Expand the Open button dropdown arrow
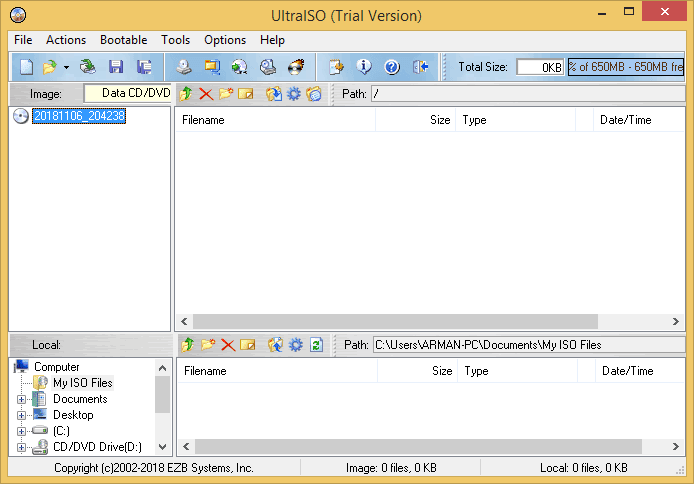The height and width of the screenshot is (484, 694). click(66, 68)
